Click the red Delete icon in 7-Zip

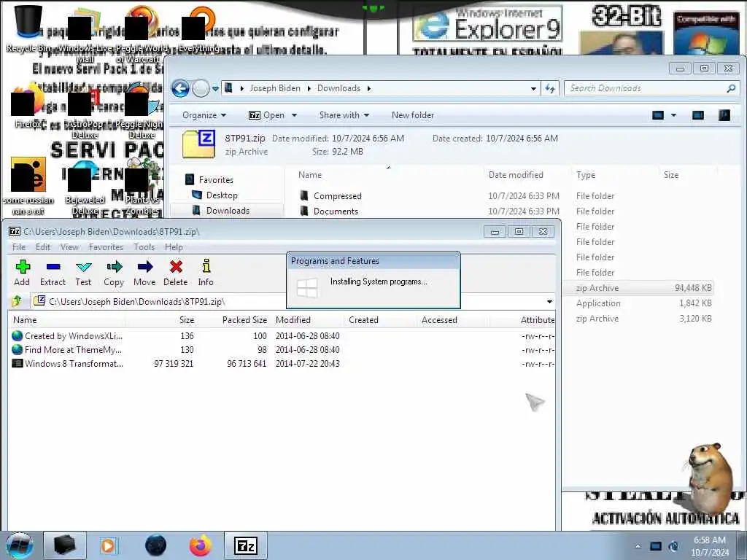tap(176, 273)
